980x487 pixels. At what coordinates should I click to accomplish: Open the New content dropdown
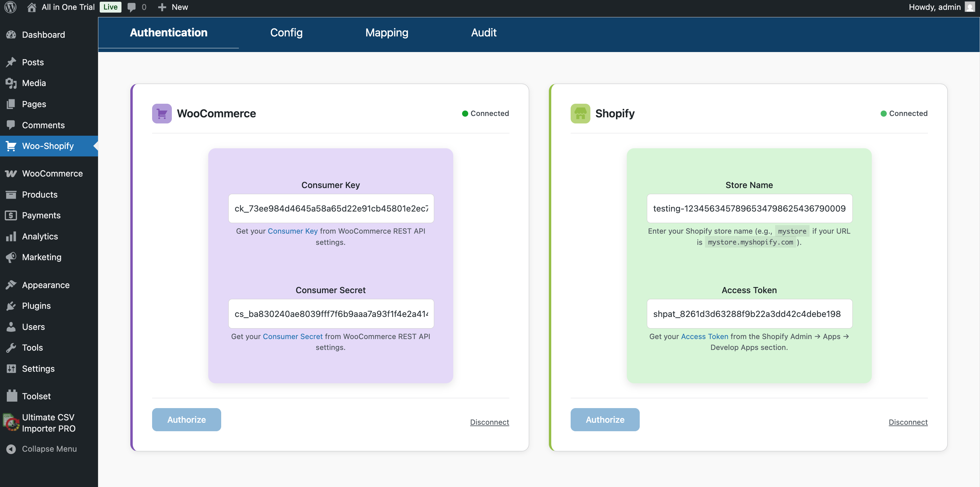pyautogui.click(x=173, y=7)
